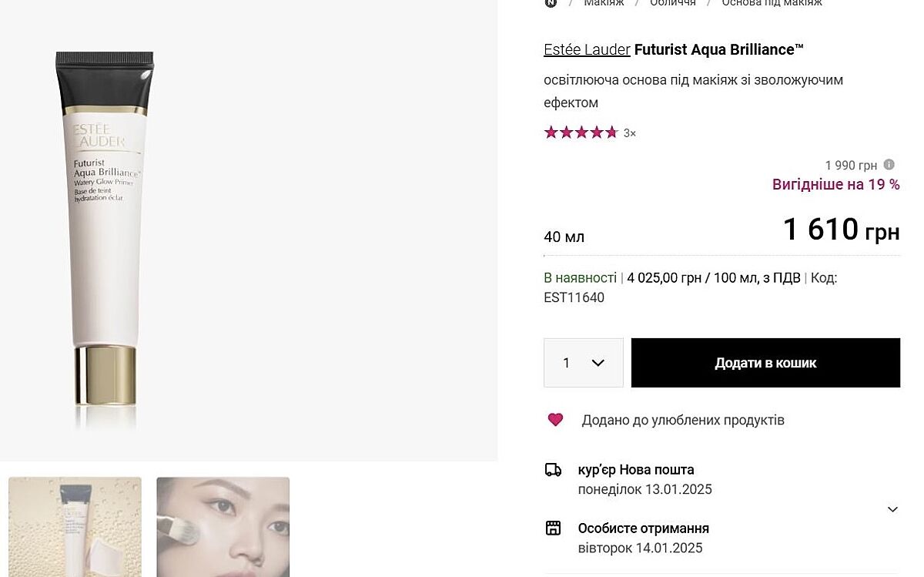
Task: Open the Основа під макіяж breadcrumb
Action: pyautogui.click(x=772, y=3)
